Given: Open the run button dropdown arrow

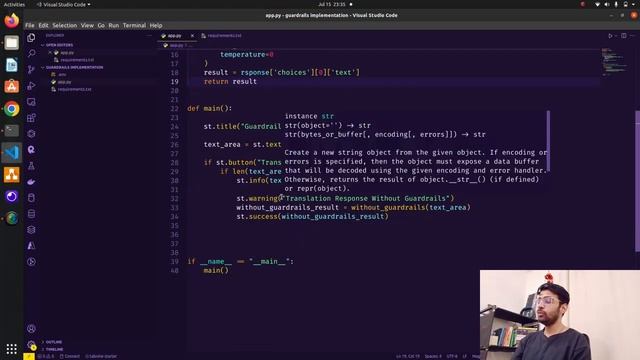Looking at the screenshot, I should 616,36.
